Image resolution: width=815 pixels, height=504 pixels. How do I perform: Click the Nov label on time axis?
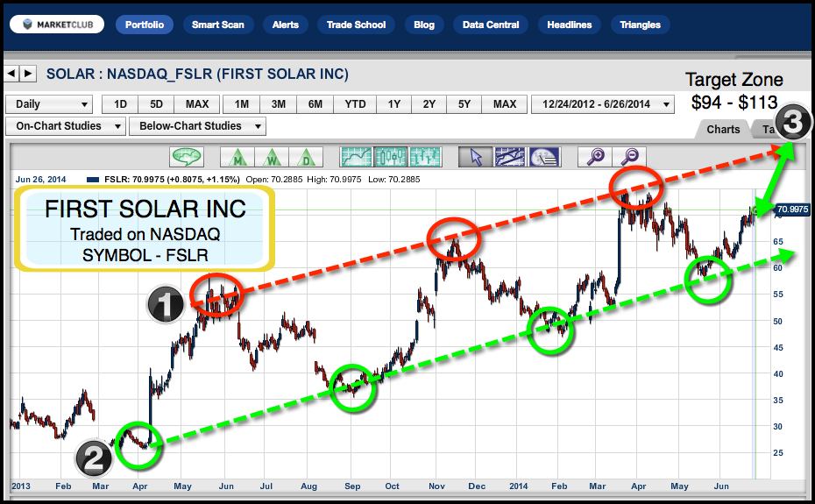(x=436, y=486)
